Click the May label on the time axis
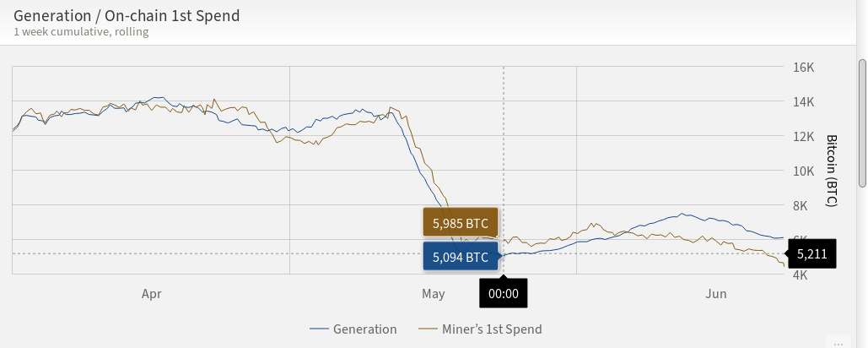The height and width of the screenshot is (348, 868). (433, 294)
